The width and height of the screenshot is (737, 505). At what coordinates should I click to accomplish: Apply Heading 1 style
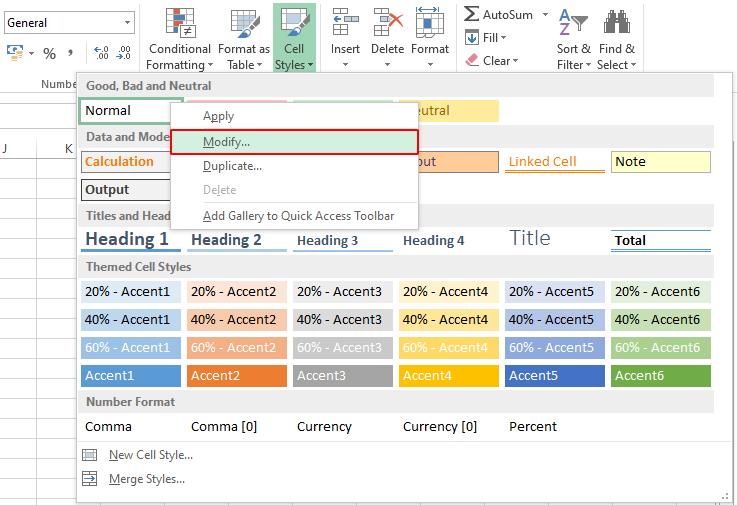point(131,240)
